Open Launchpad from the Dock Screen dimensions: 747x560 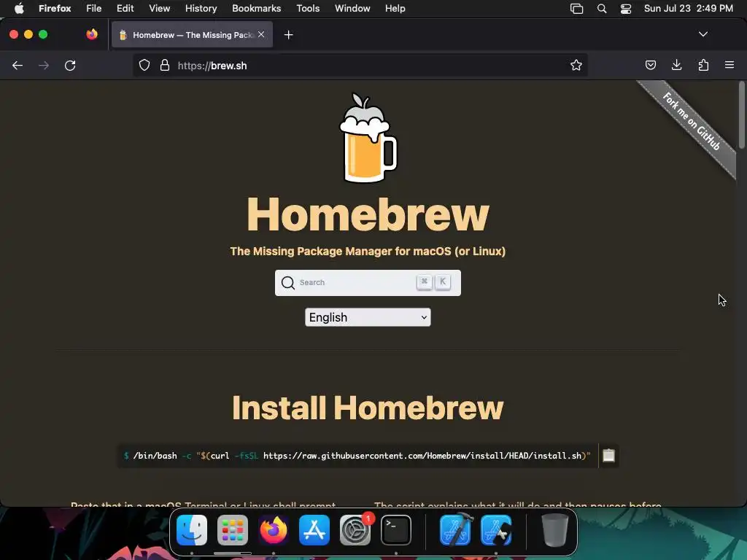pyautogui.click(x=233, y=530)
